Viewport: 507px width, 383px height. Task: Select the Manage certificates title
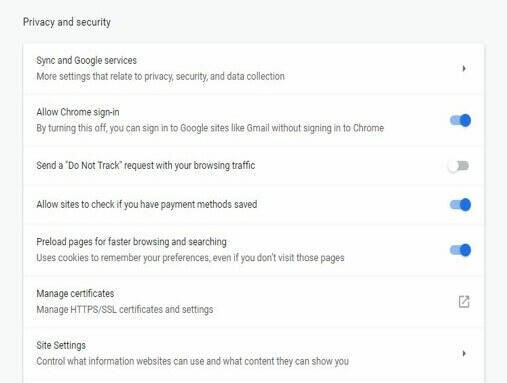(75, 294)
